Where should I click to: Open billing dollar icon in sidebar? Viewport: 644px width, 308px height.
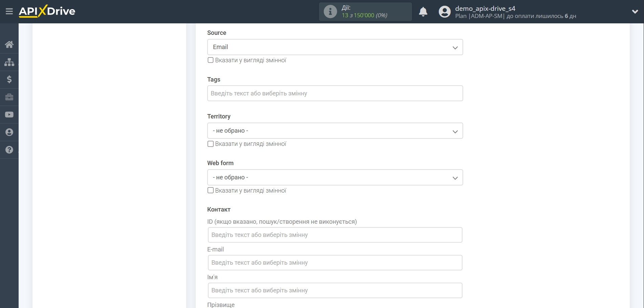click(9, 80)
